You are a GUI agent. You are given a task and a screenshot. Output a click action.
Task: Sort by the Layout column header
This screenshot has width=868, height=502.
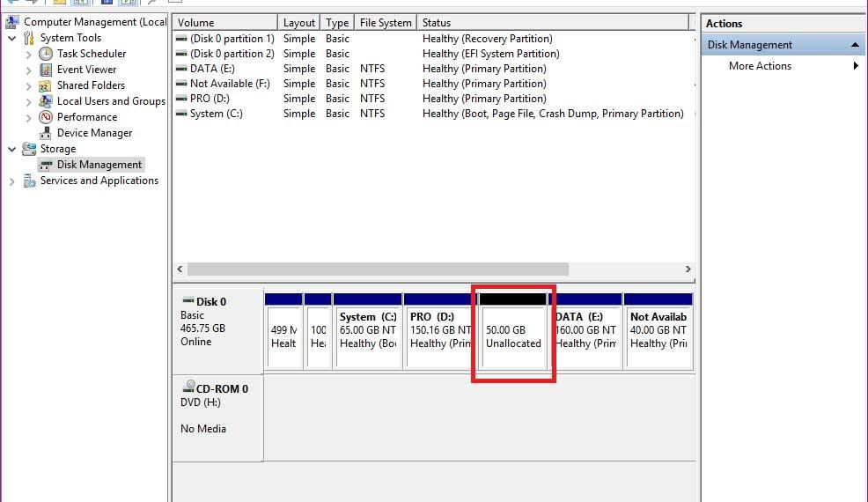(x=299, y=23)
